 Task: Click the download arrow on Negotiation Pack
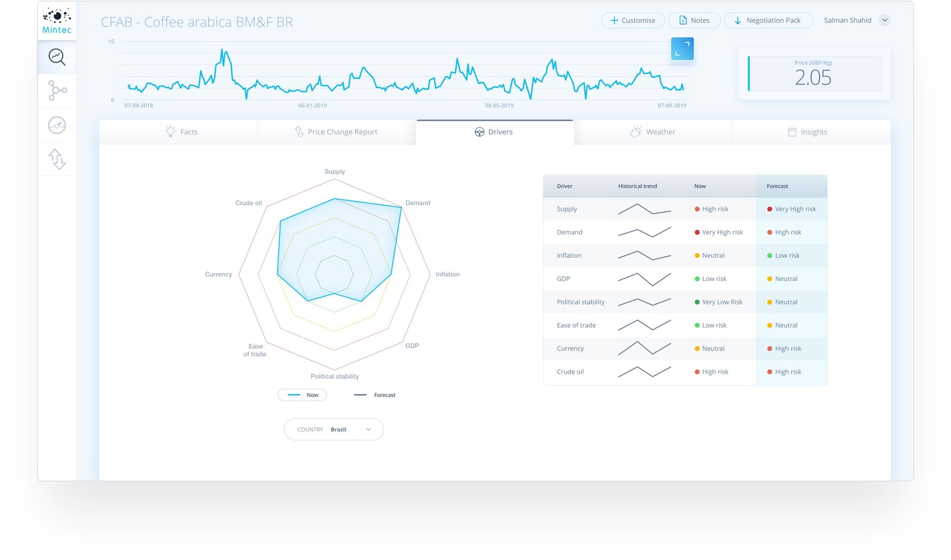pos(739,20)
